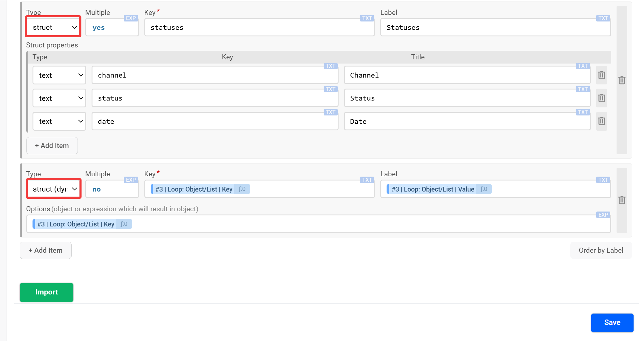This screenshot has height=341, width=644.
Task: Delete the date struct property row
Action: click(x=601, y=121)
